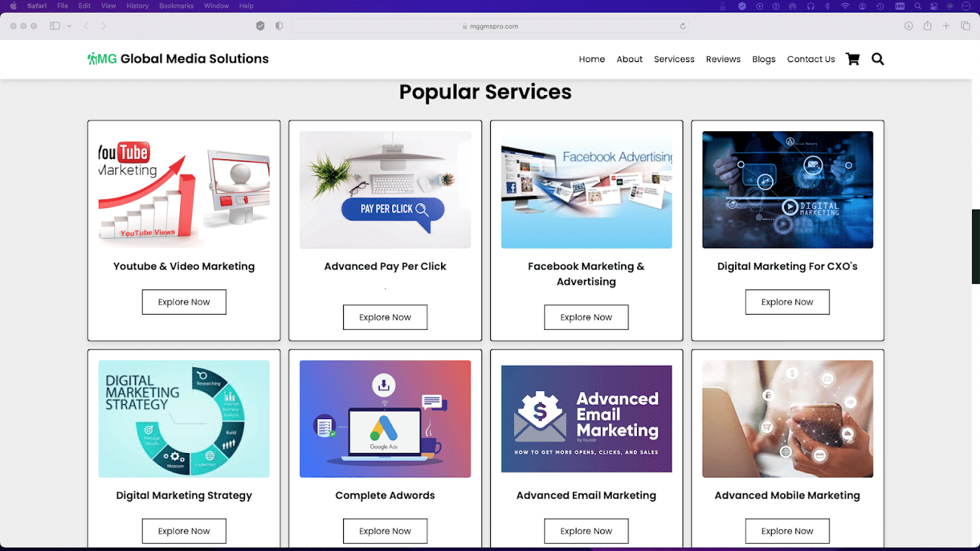
Task: Open the Help menu
Action: 246,6
